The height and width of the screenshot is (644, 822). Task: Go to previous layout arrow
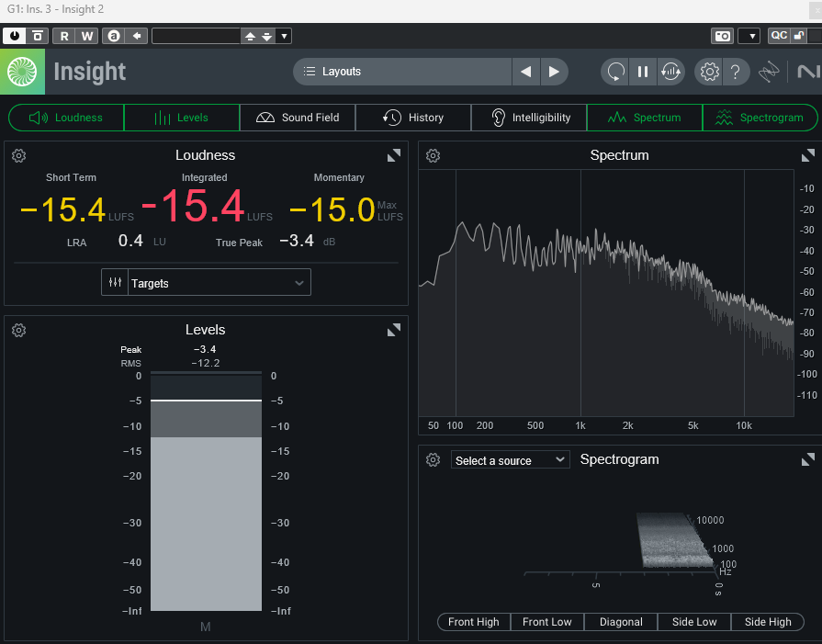[526, 72]
